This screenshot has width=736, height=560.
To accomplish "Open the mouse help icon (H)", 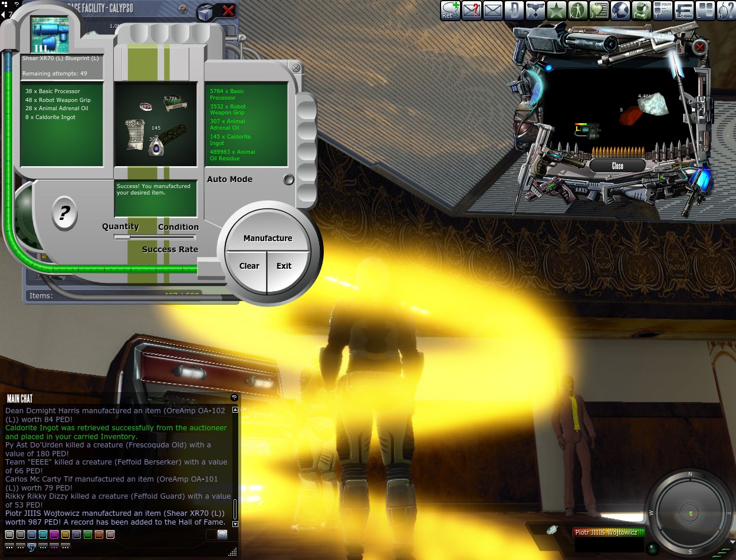I will [725, 10].
